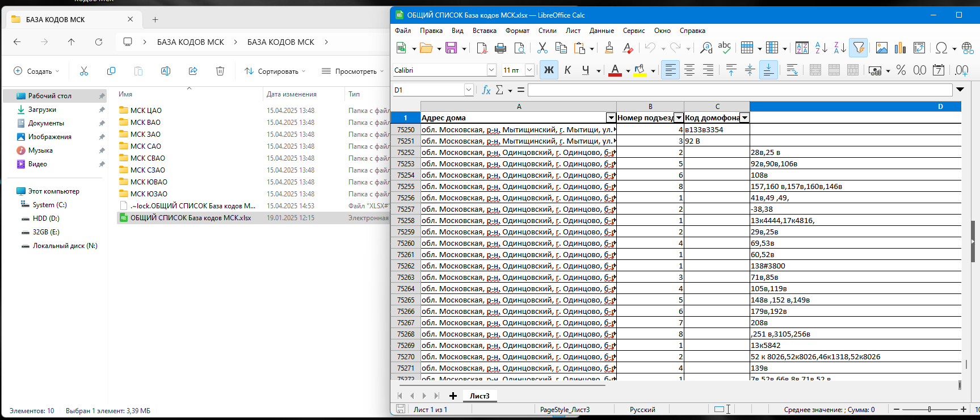Expand the formula bar with arrow
The width and height of the screenshot is (980, 420).
(960, 89)
